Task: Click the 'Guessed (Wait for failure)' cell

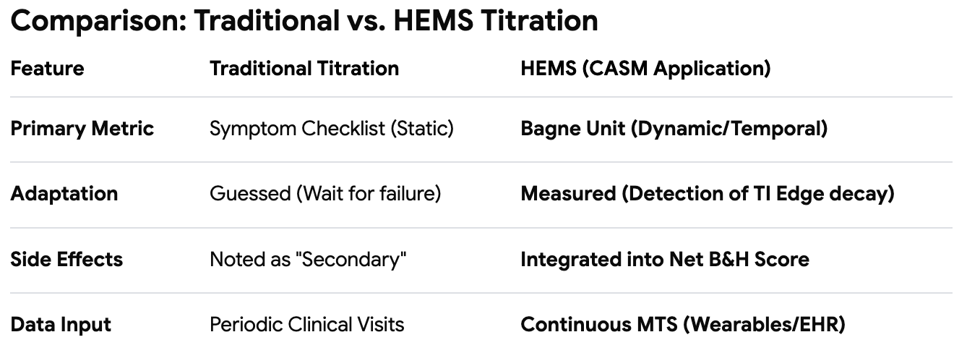Action: 325,194
